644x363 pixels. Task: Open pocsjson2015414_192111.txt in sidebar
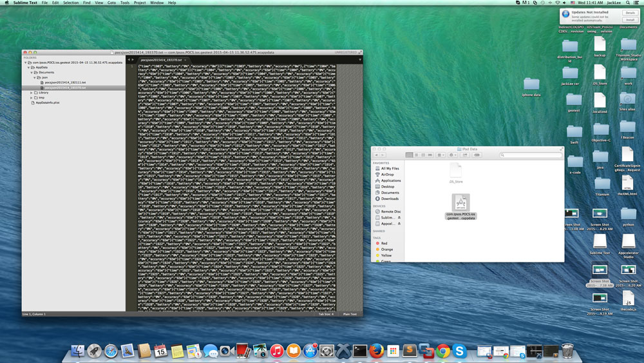[65, 83]
